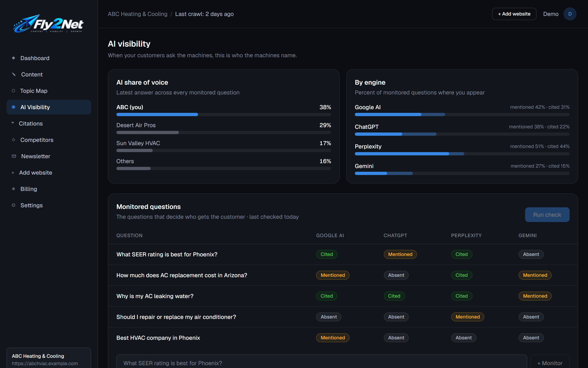The height and width of the screenshot is (368, 588).
Task: Open Topic Map page
Action: tap(49, 91)
